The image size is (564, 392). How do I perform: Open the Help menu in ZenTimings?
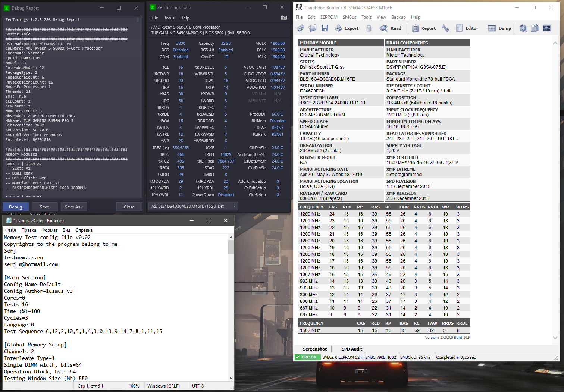(185, 18)
